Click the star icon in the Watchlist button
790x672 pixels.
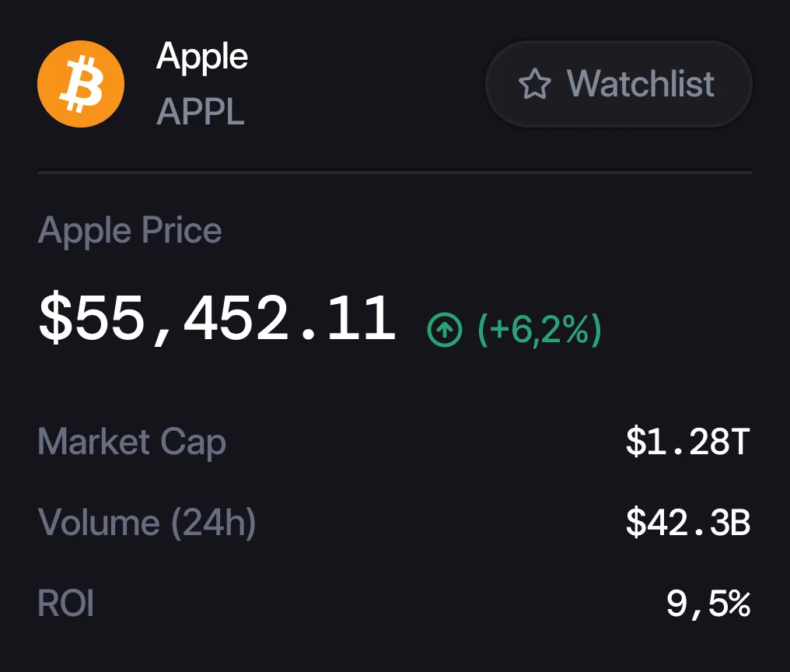click(x=534, y=84)
